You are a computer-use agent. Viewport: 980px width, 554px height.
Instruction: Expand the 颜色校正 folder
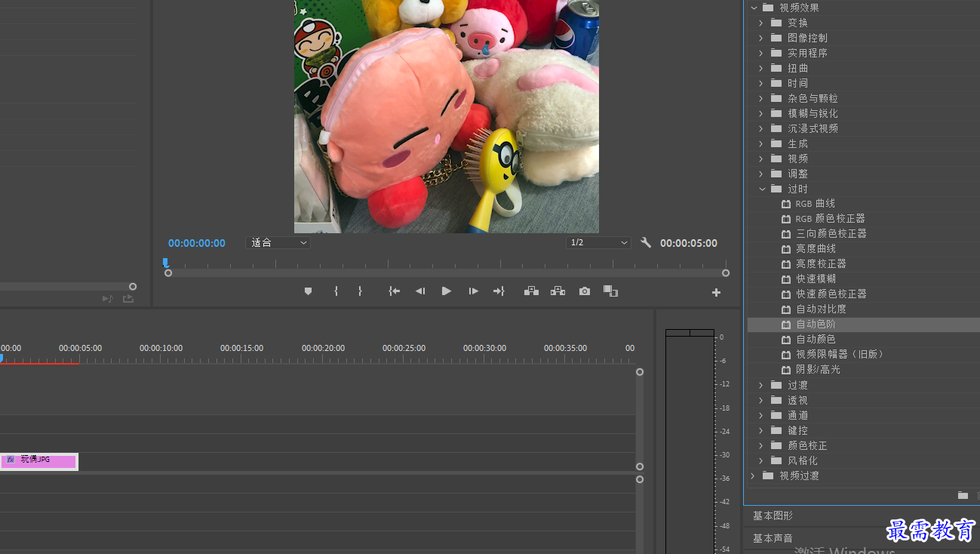pyautogui.click(x=761, y=445)
